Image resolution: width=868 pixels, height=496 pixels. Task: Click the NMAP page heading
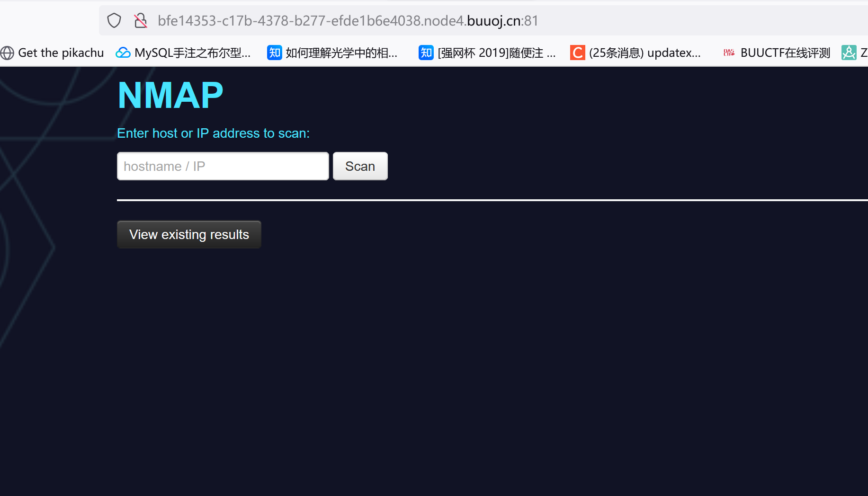point(170,95)
